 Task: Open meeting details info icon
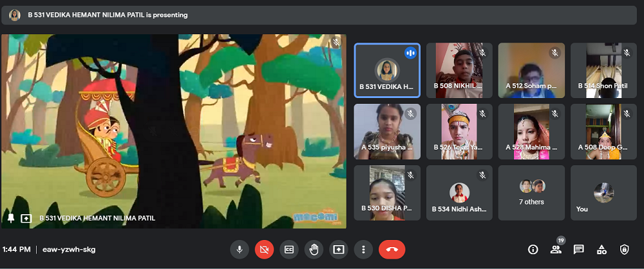(533, 250)
